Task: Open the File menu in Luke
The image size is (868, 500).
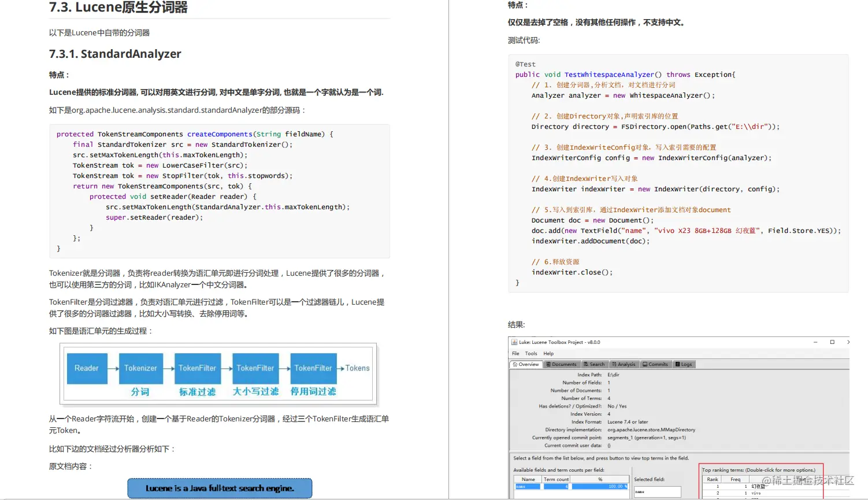Action: pos(515,353)
